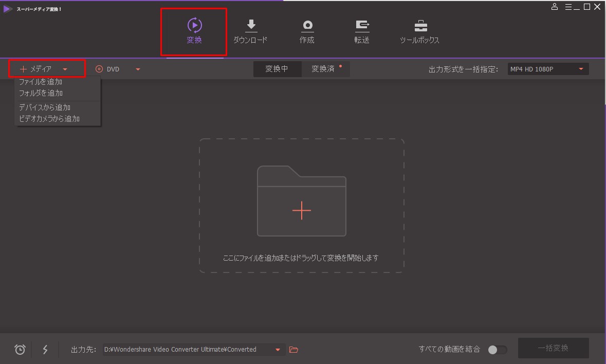
Task: Expand the メディア add dropdown arrow
Action: [x=65, y=69]
